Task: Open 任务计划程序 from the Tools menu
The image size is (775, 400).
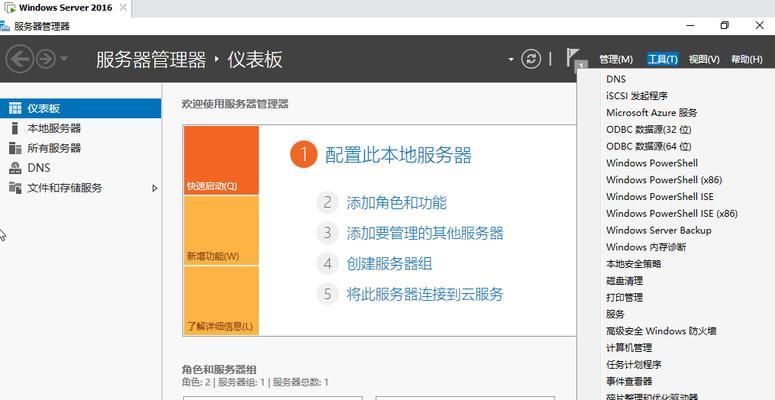Action: pos(634,364)
